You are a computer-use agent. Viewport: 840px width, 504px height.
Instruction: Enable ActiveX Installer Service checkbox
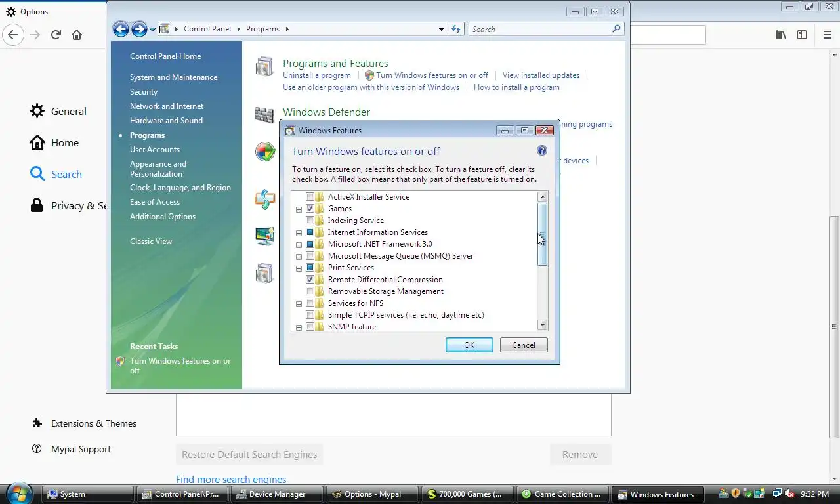pos(310,197)
